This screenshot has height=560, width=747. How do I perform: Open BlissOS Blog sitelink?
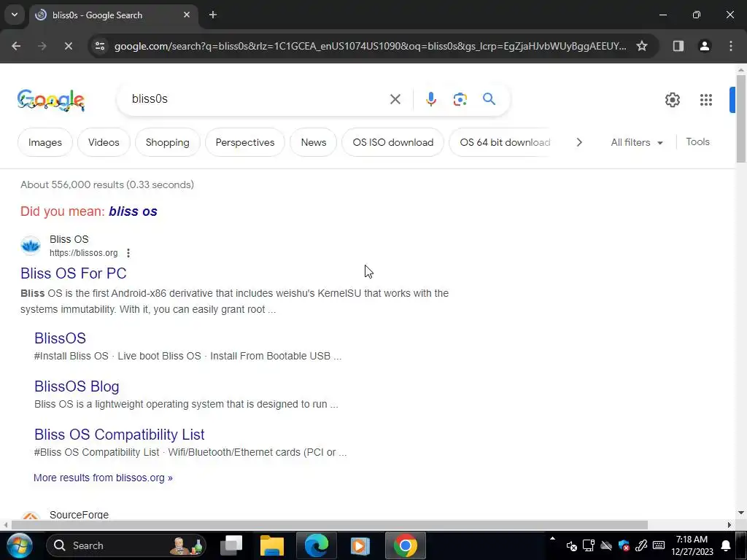click(77, 386)
